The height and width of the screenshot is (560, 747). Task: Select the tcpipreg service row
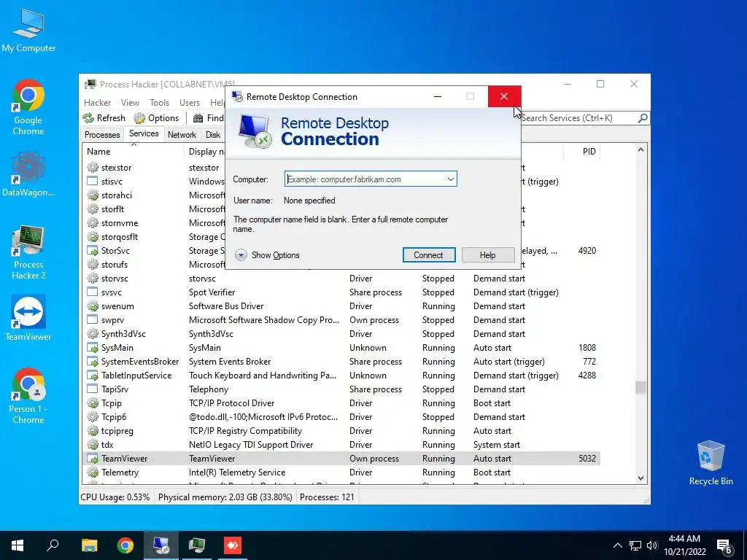(341, 430)
